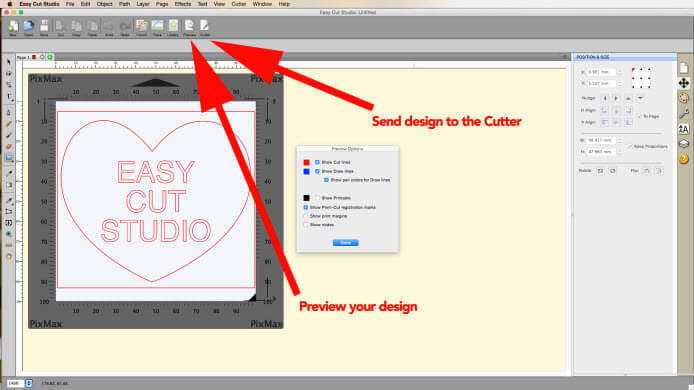
Task: Open the wrench settings panel icon
Action: pos(684,114)
